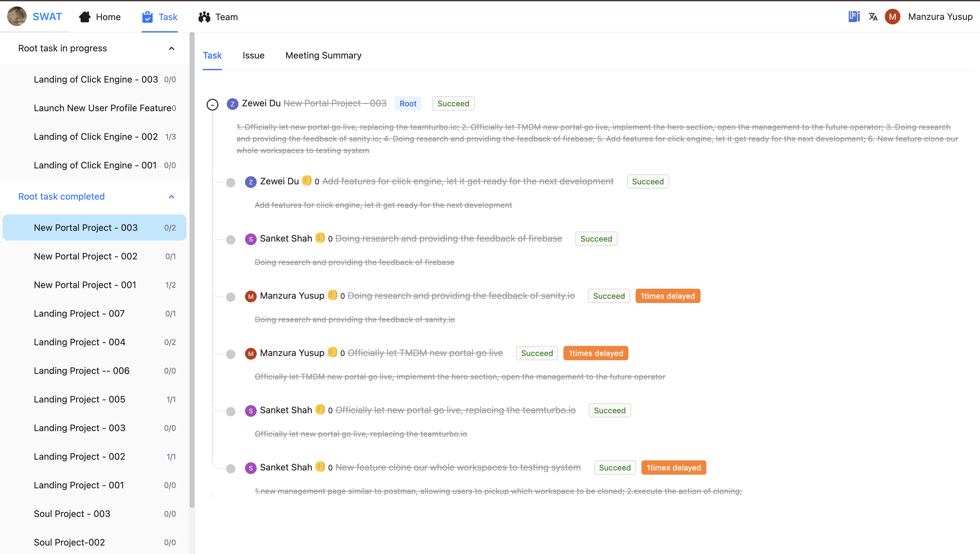Click the Team people icon
980x554 pixels.
(204, 17)
